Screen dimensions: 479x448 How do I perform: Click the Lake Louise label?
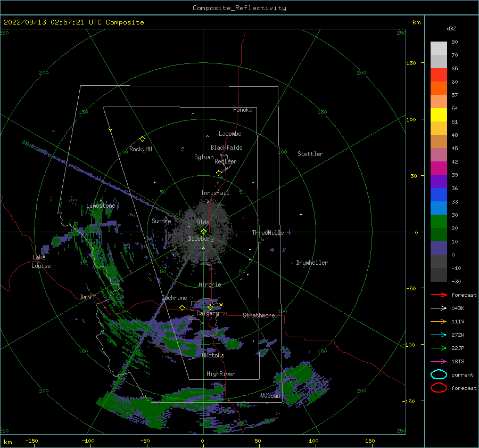(x=41, y=262)
